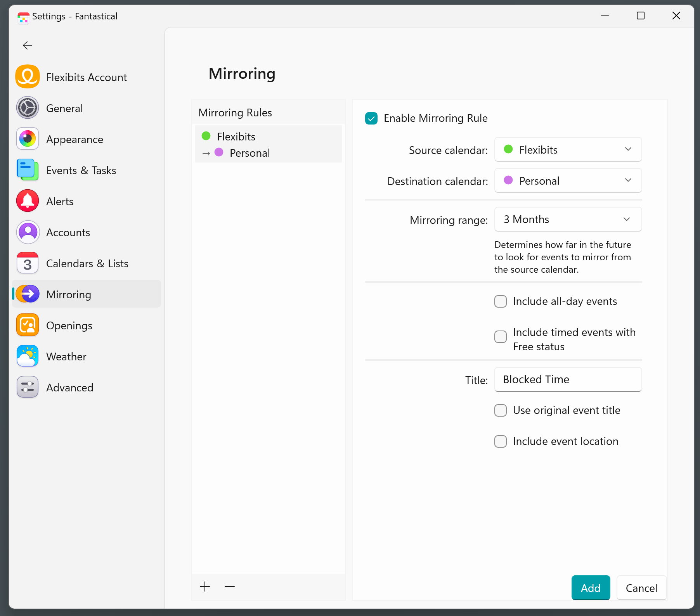Open Source calendar dropdown
Viewport: 700px width, 616px height.
(x=568, y=149)
